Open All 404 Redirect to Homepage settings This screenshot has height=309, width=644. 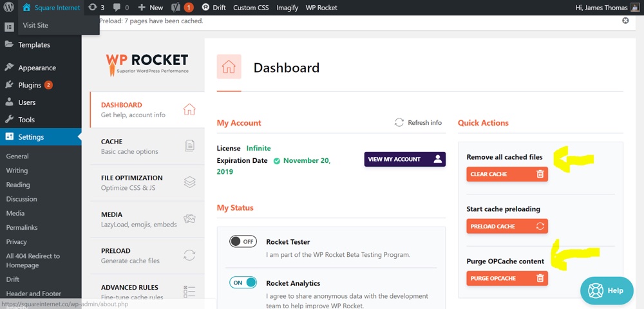(x=33, y=261)
